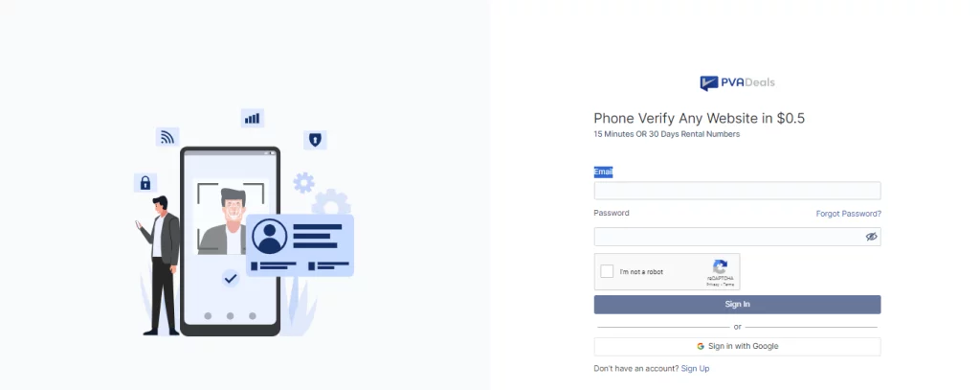Sign in with Google button
Image resolution: width=980 pixels, height=390 pixels.
[x=737, y=346]
